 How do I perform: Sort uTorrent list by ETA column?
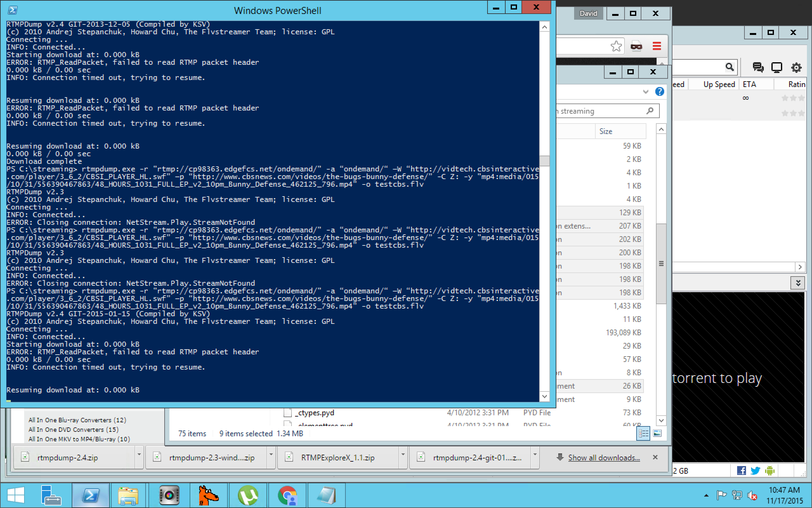756,84
